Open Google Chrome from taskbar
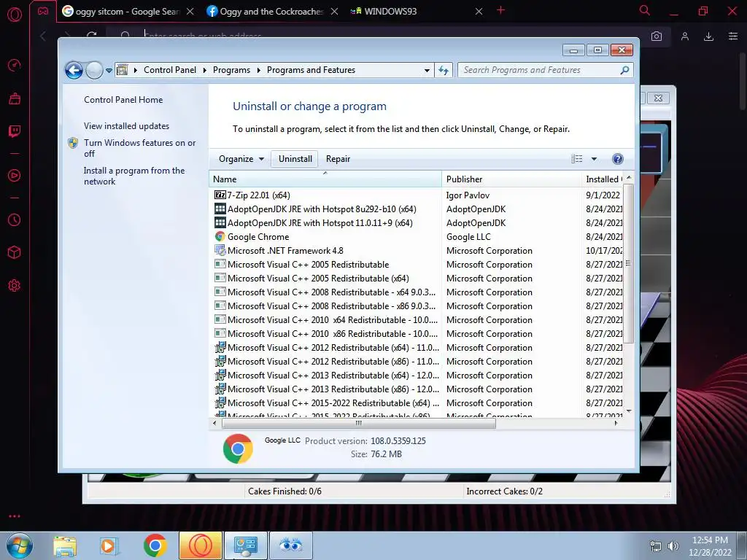 click(155, 545)
